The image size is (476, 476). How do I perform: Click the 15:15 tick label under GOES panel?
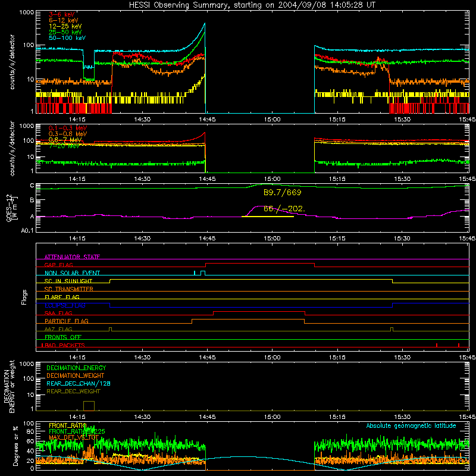pyautogui.click(x=337, y=239)
